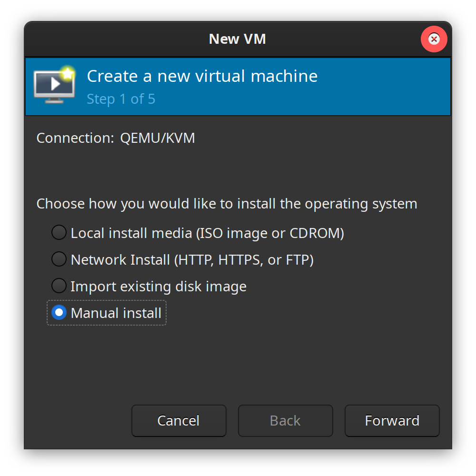476x476 pixels.
Task: Close the New VM dialog window
Action: click(434, 39)
